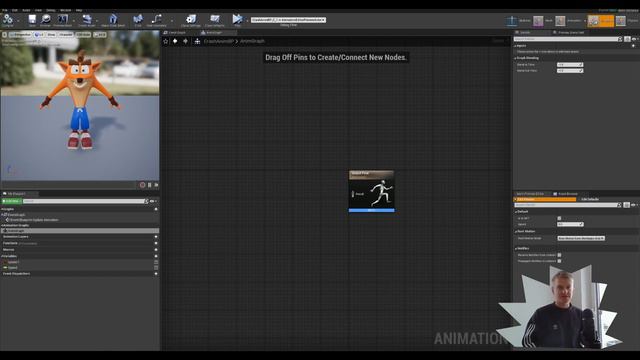Add a new variable plus icon
The height and width of the screenshot is (360, 640).
pos(156,256)
